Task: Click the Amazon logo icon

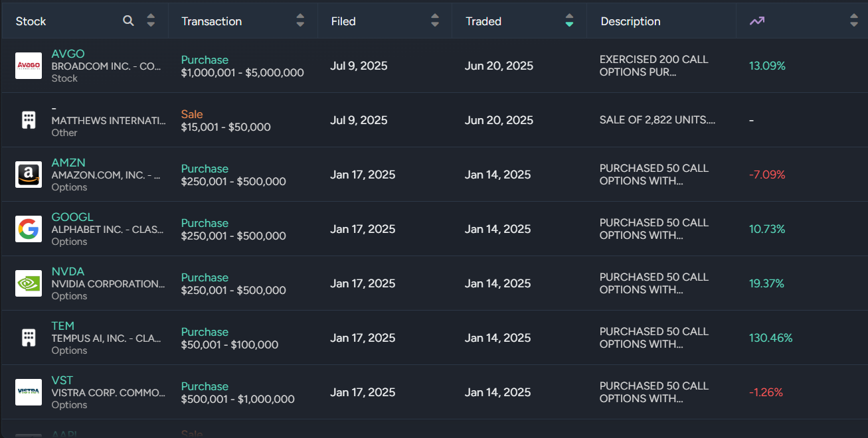Action: tap(29, 175)
